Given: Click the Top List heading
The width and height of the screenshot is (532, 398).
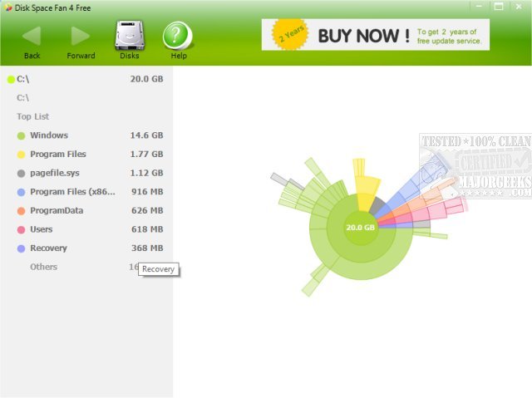Looking at the screenshot, I should [x=33, y=116].
